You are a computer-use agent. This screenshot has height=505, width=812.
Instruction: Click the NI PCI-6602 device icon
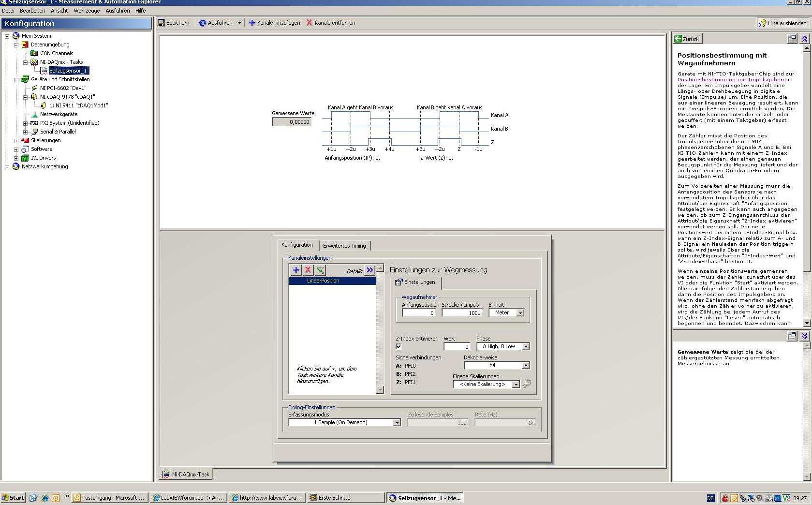tap(34, 88)
